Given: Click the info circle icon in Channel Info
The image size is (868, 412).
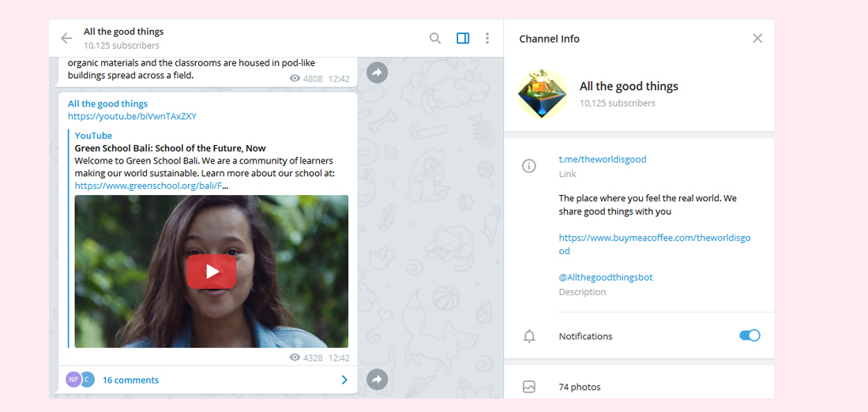Looking at the screenshot, I should pos(529,166).
